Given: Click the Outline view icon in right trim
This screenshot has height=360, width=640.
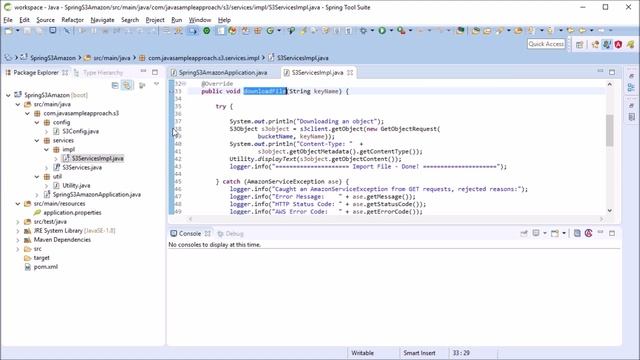Looking at the screenshot, I should (x=631, y=87).
